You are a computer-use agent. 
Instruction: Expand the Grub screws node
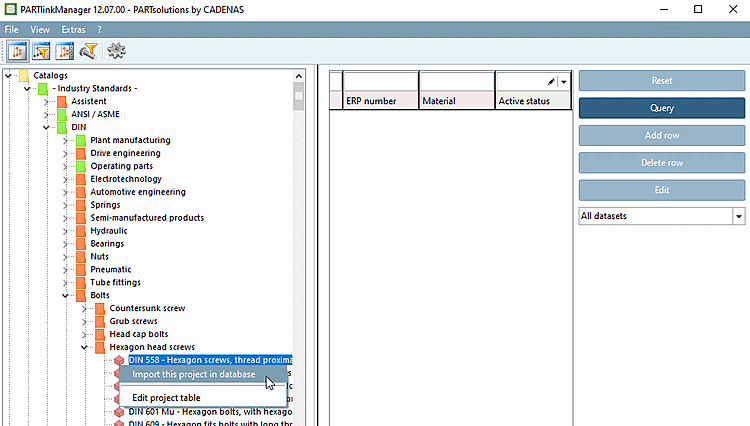84,321
